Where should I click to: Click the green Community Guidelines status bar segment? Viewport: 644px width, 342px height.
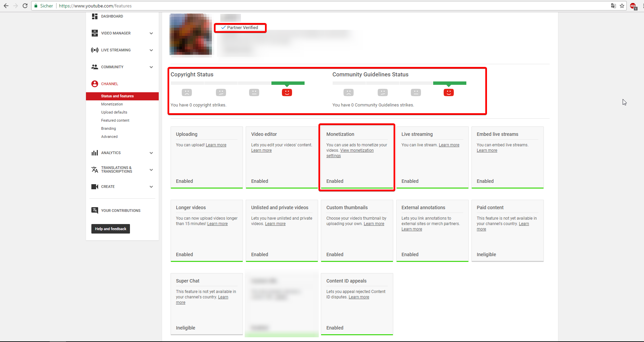click(x=449, y=83)
